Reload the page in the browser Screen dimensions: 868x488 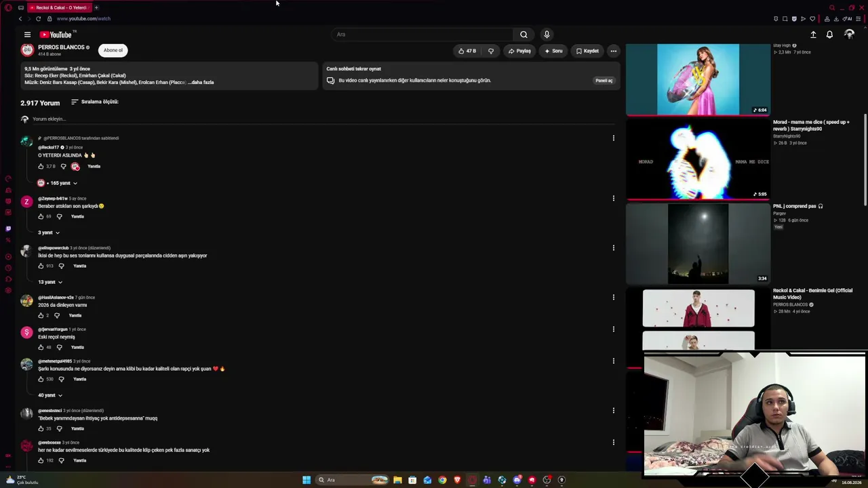pyautogui.click(x=38, y=19)
